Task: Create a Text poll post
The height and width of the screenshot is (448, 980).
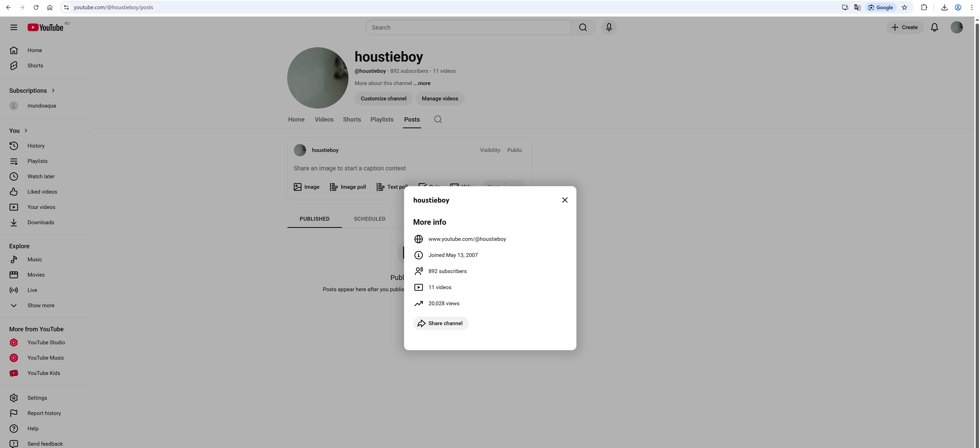Action: click(x=392, y=187)
